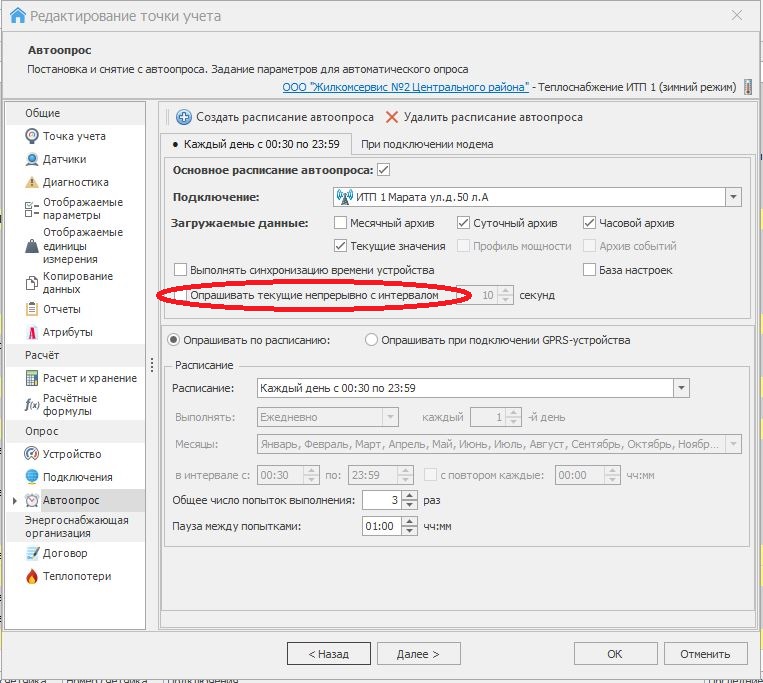Open Подключения globe icon item

(x=32, y=477)
